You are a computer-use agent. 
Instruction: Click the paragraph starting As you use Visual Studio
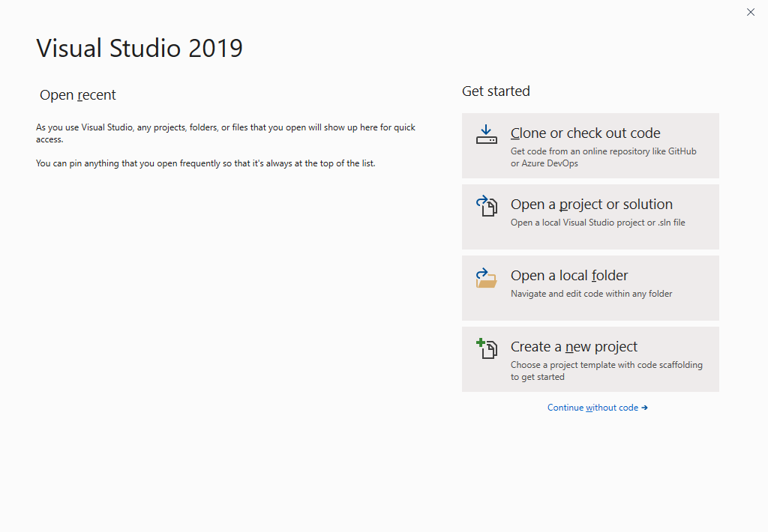[225, 133]
